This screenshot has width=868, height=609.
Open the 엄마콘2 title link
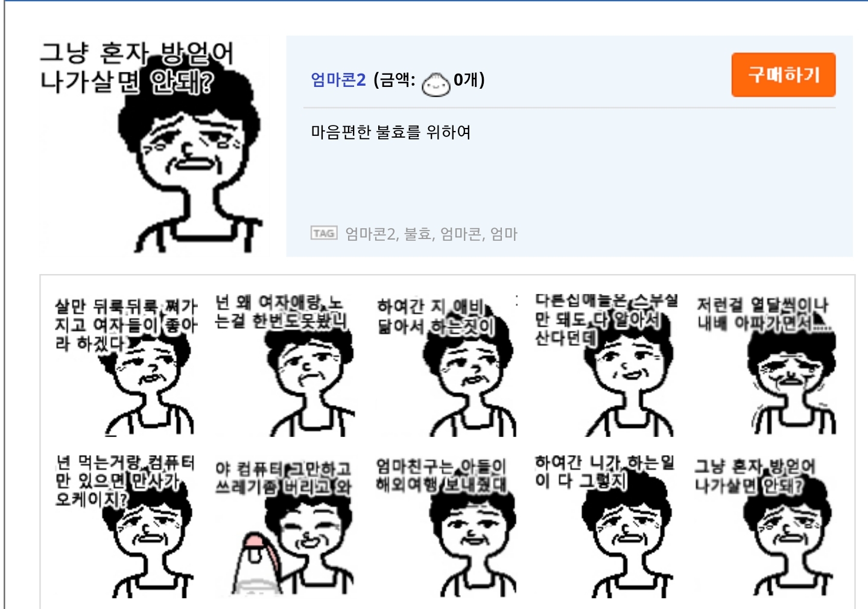point(338,80)
